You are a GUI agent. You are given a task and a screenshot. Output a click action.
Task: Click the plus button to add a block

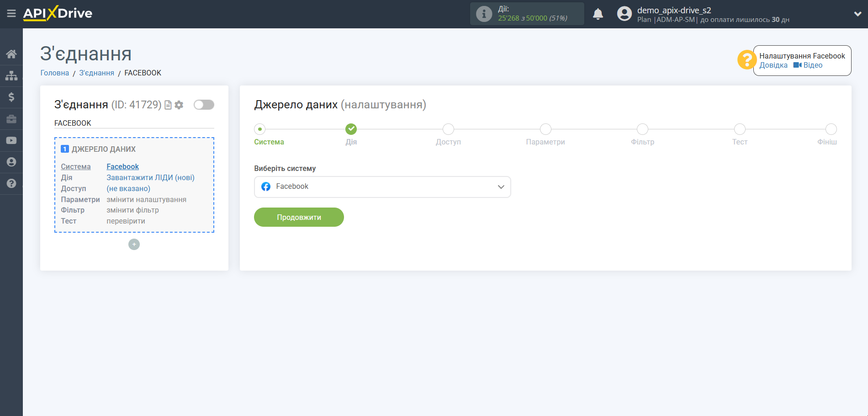[x=134, y=245]
